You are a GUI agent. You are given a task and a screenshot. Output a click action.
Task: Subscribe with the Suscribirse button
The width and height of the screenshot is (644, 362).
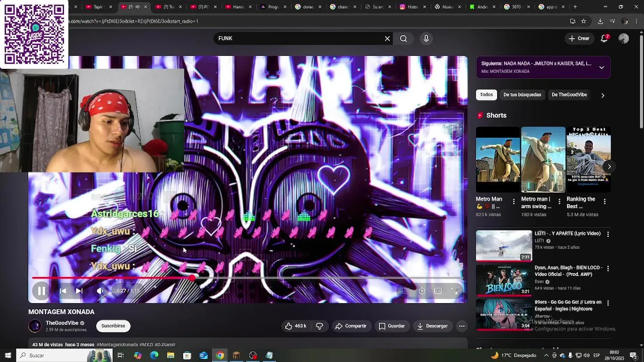113,326
